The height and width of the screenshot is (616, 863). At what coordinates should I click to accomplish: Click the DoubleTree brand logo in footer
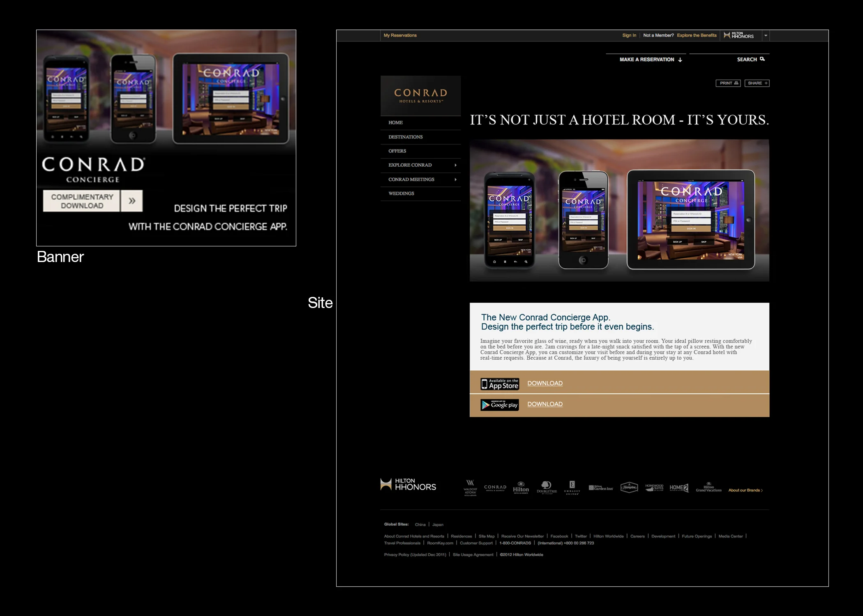547,487
